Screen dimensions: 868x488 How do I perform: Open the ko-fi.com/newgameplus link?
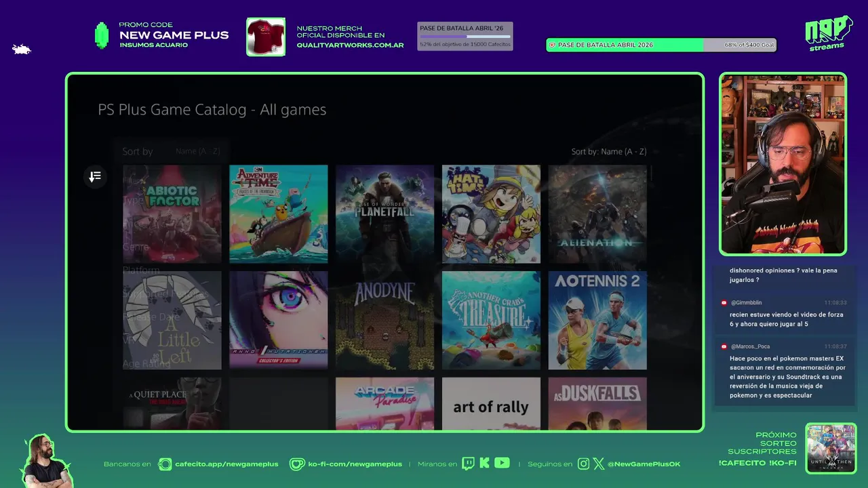(355, 464)
